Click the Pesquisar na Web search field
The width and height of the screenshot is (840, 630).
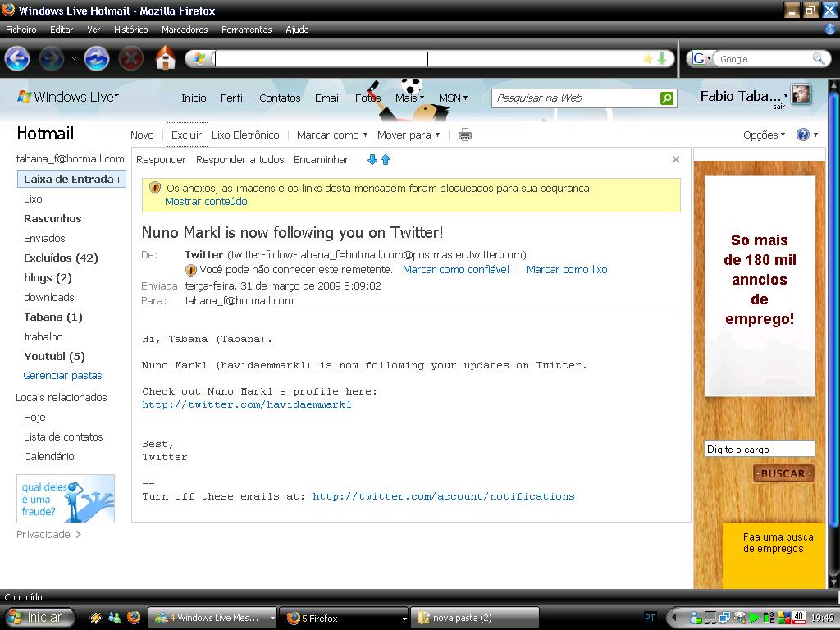pos(577,98)
